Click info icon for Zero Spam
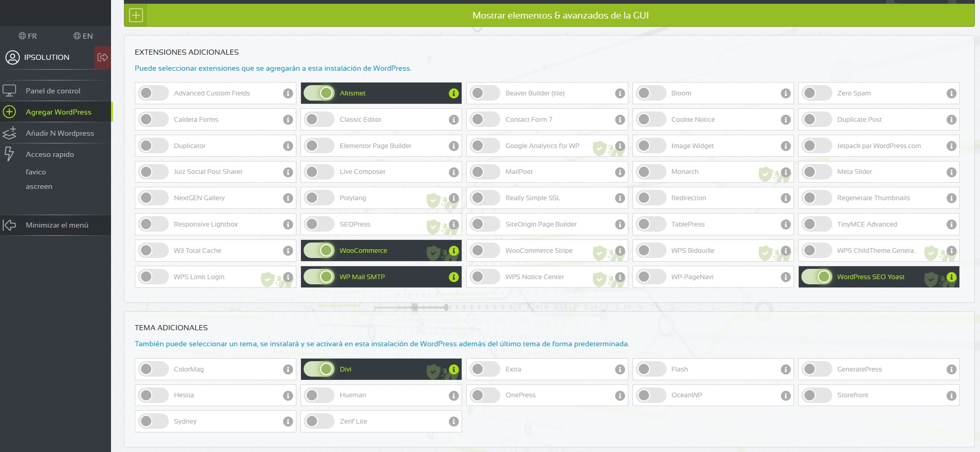 952,93
